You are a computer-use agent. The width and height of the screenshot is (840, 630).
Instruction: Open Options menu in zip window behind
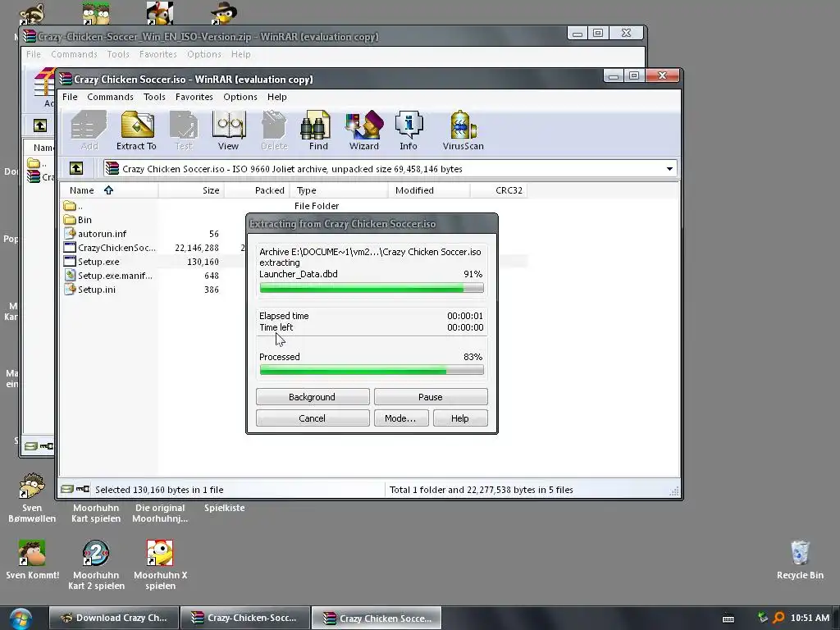[204, 54]
